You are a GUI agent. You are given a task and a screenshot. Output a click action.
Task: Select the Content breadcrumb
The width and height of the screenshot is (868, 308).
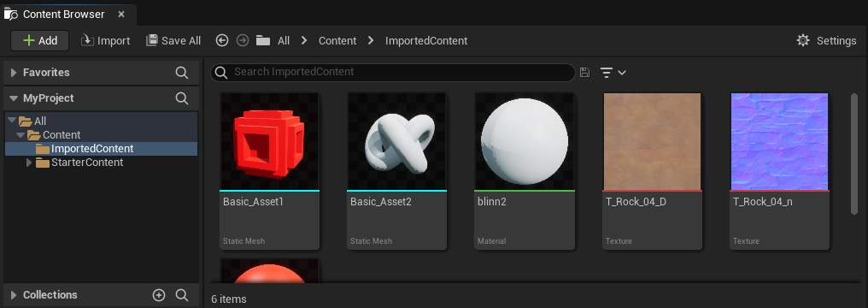tap(337, 40)
